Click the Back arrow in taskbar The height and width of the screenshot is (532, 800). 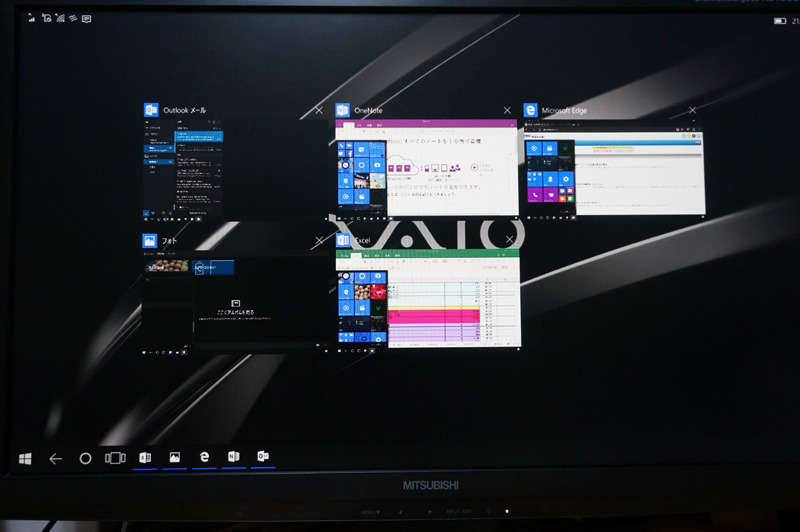click(56, 459)
